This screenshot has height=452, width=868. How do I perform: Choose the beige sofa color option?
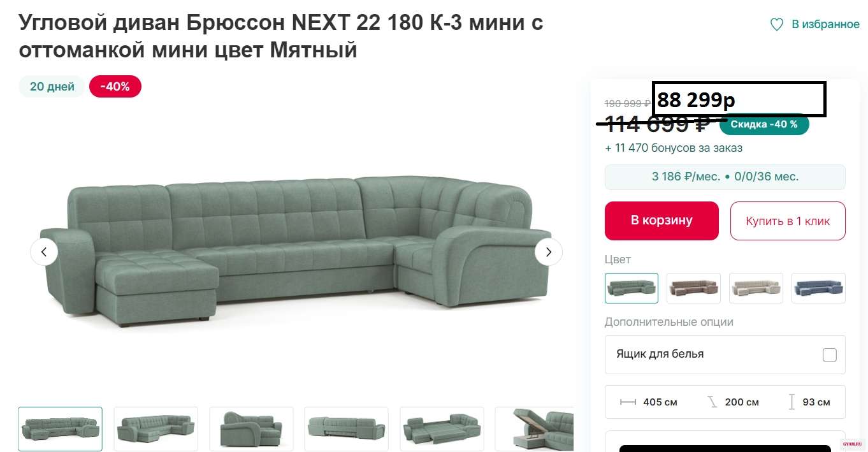[x=756, y=288]
